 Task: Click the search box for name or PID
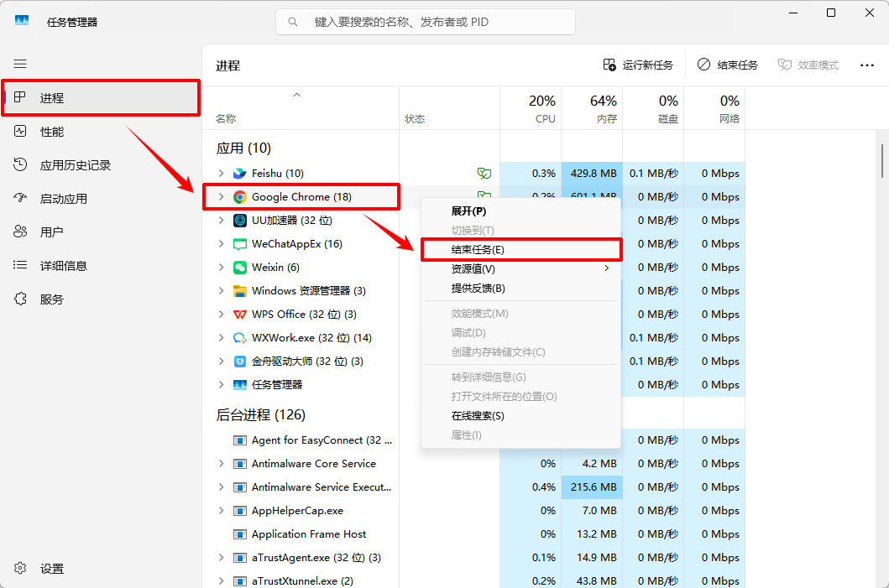[426, 22]
